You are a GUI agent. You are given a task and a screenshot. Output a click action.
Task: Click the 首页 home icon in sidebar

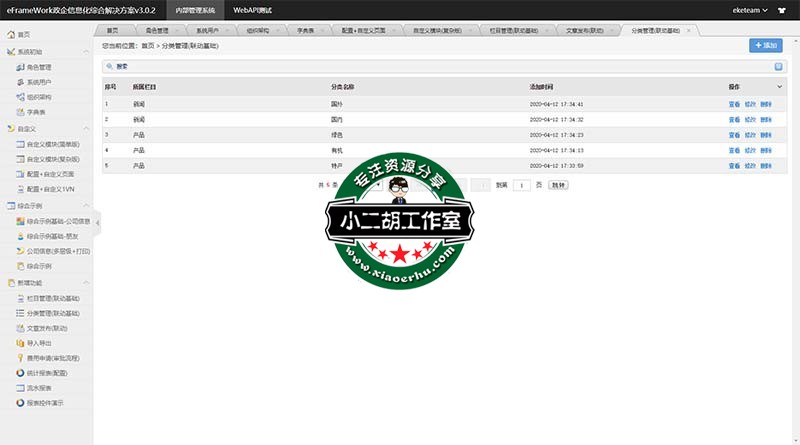coord(11,34)
